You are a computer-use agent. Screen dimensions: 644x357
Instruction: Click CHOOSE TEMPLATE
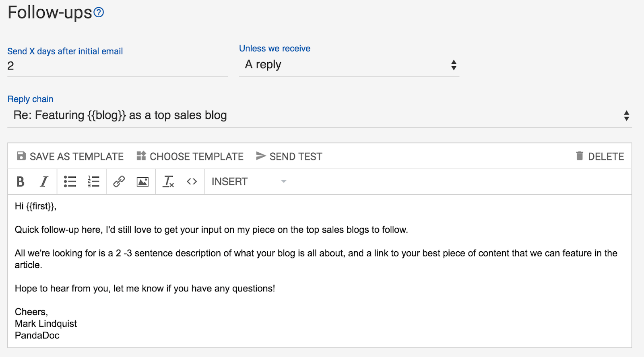point(190,156)
